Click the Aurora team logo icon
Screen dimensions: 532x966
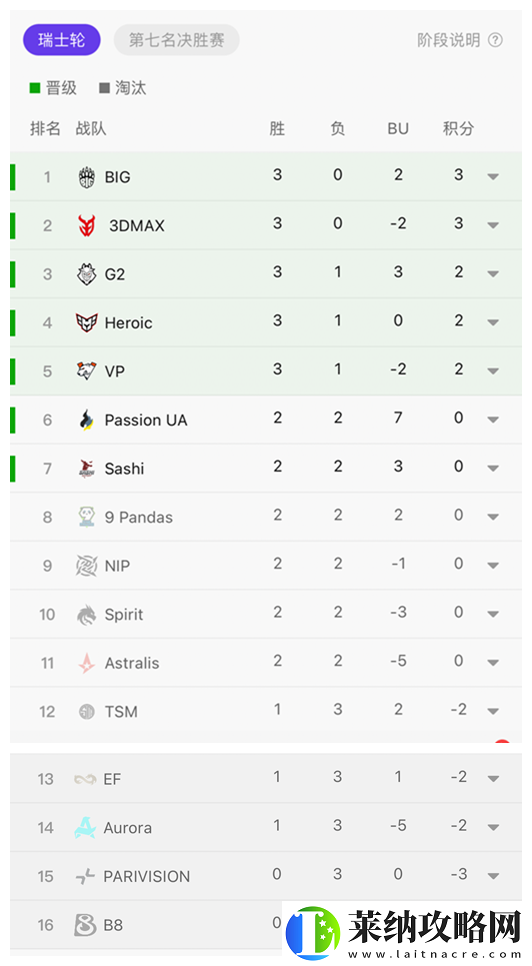pyautogui.click(x=85, y=827)
